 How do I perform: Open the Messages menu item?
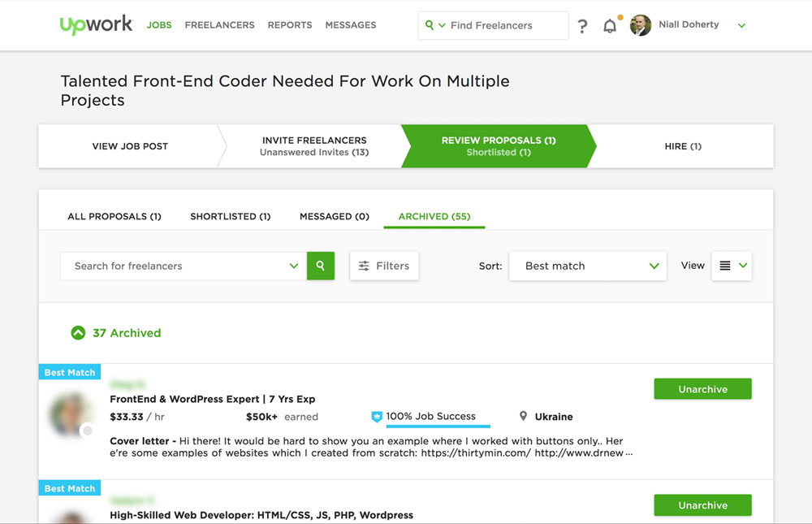point(351,25)
